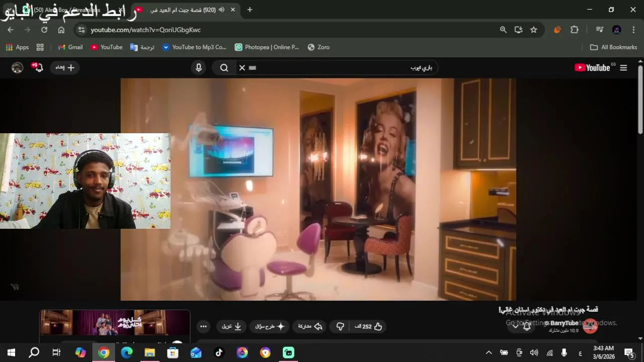Image resolution: width=644 pixels, height=362 pixels.
Task: Expand the All Bookmarks folder
Action: pos(613,47)
